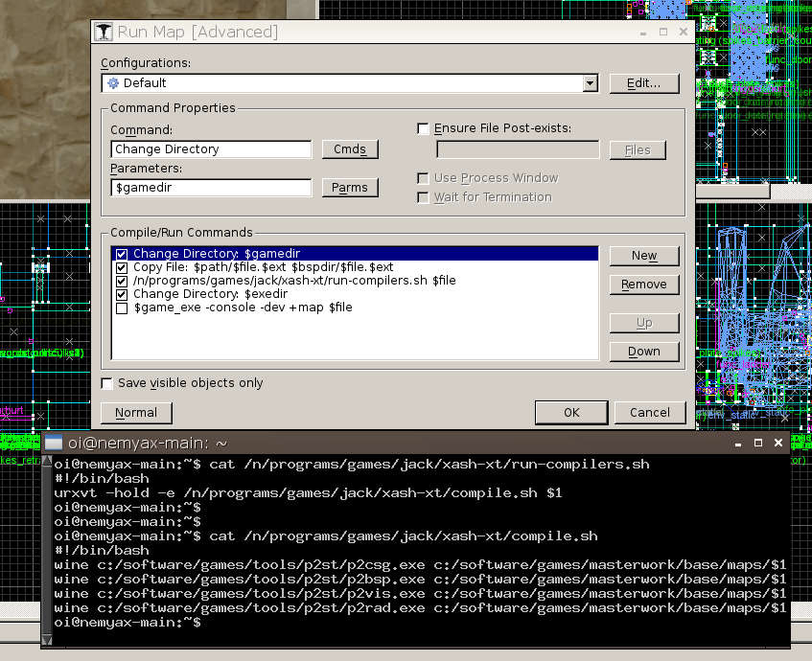Close the Run Map dialog window
This screenshot has width=812, height=661.
[x=682, y=32]
